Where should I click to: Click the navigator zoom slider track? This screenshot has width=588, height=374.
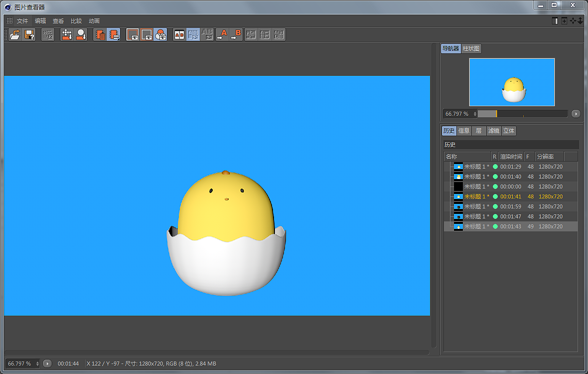[523, 114]
